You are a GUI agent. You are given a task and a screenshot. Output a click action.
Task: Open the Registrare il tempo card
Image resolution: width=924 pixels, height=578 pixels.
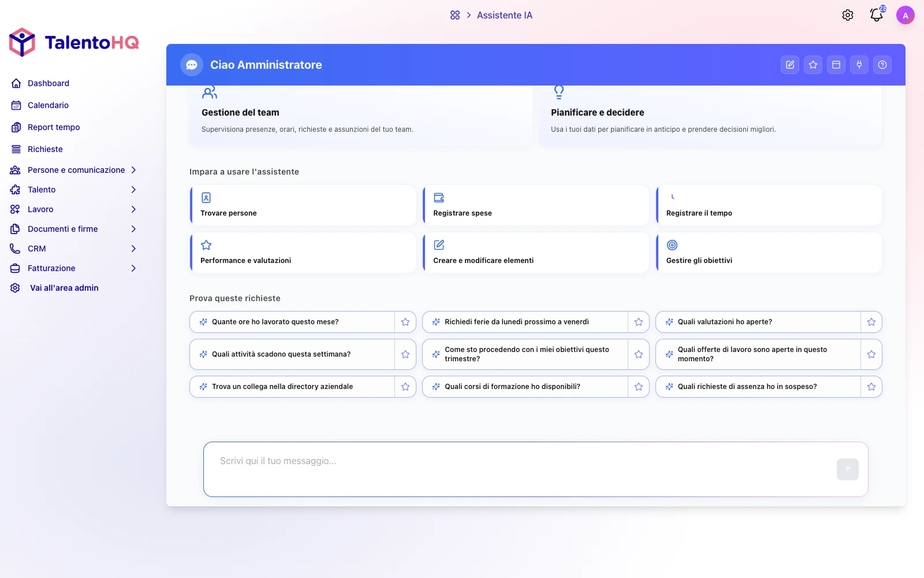769,205
